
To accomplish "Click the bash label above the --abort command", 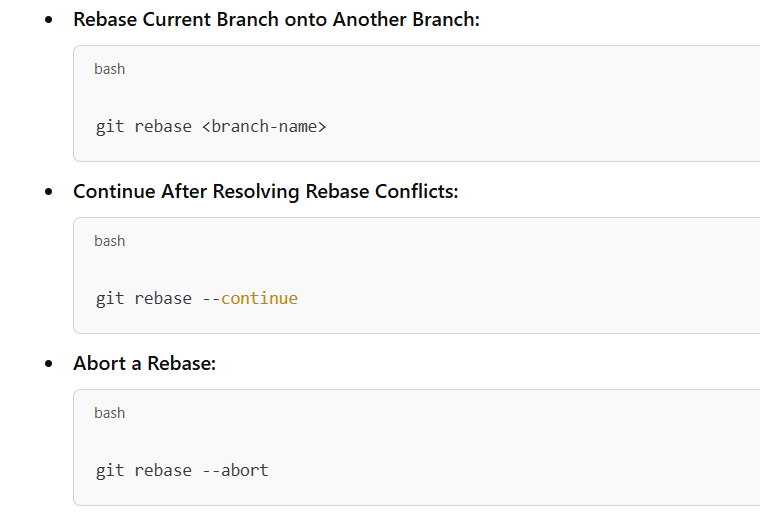I will click(x=110, y=413).
